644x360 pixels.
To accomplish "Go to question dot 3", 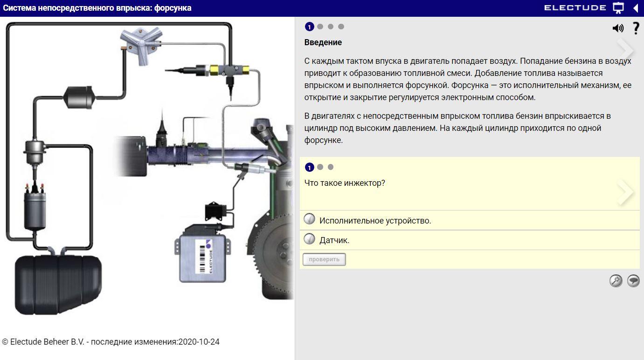I will (x=331, y=167).
